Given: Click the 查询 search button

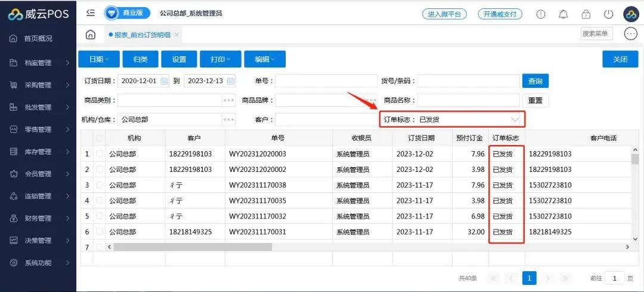Looking at the screenshot, I should 535,81.
